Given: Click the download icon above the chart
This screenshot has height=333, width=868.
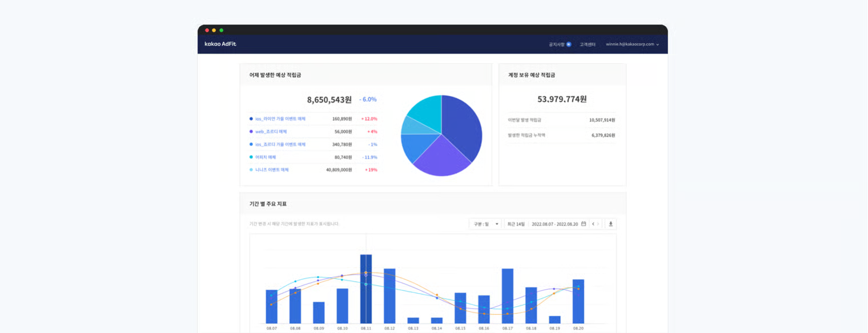Looking at the screenshot, I should tap(610, 224).
